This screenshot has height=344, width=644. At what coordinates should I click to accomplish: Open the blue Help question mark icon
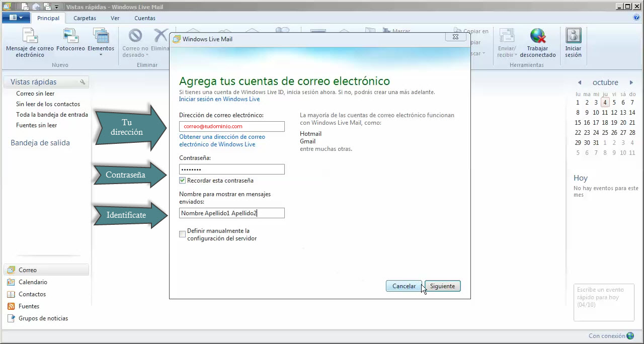tap(636, 18)
